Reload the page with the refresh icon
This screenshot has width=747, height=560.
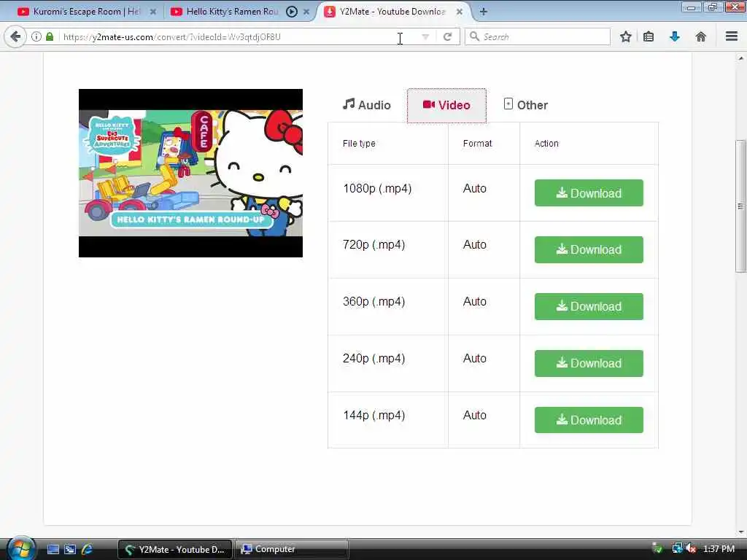[447, 36]
